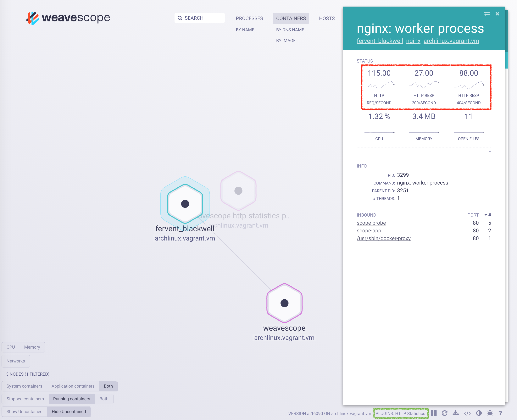Viewport: 517px width, 420px height.
Task: Pause the live topology updates
Action: click(434, 413)
